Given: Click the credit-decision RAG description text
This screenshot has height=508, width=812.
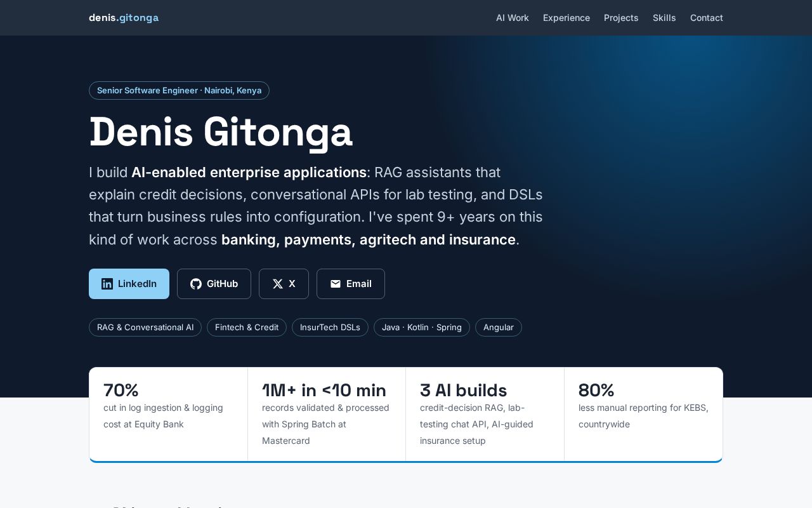Looking at the screenshot, I should (476, 424).
